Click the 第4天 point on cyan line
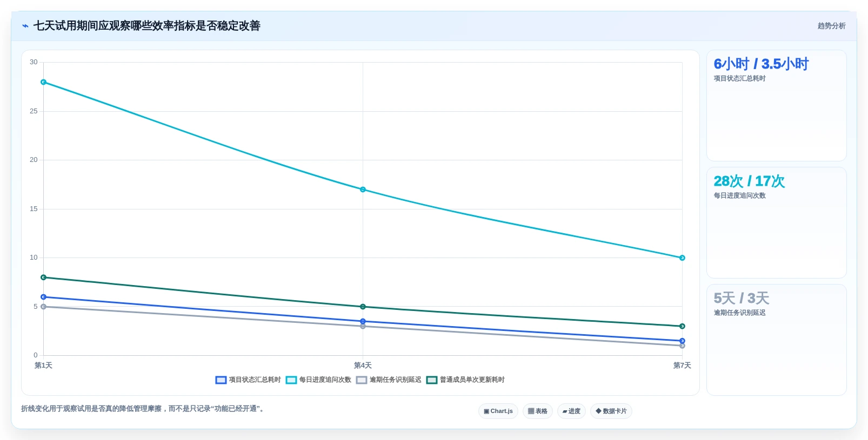The width and height of the screenshot is (868, 440). [x=363, y=189]
